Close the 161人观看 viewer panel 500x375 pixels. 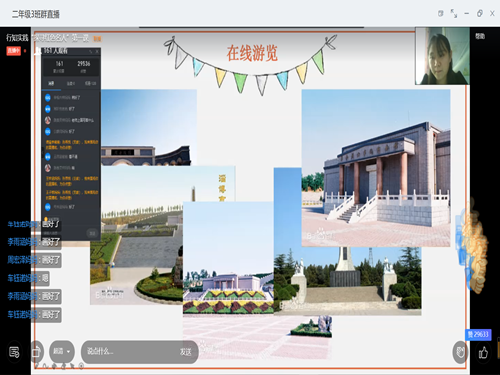click(x=97, y=51)
